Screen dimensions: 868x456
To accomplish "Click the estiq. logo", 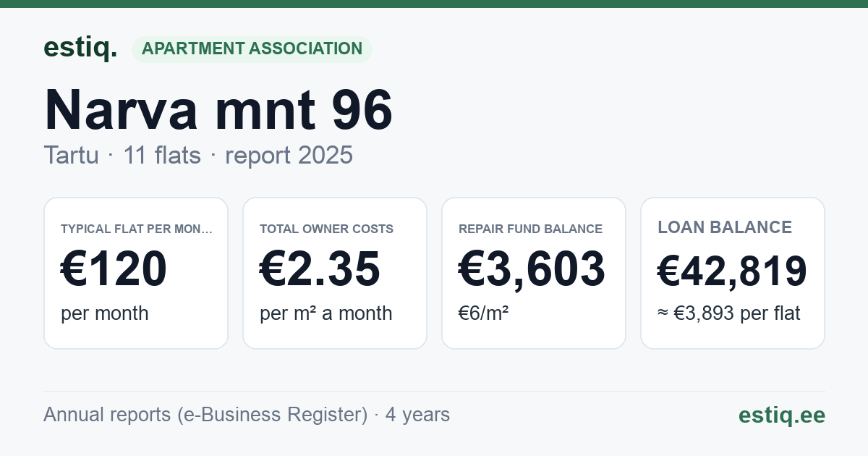I will [x=80, y=48].
